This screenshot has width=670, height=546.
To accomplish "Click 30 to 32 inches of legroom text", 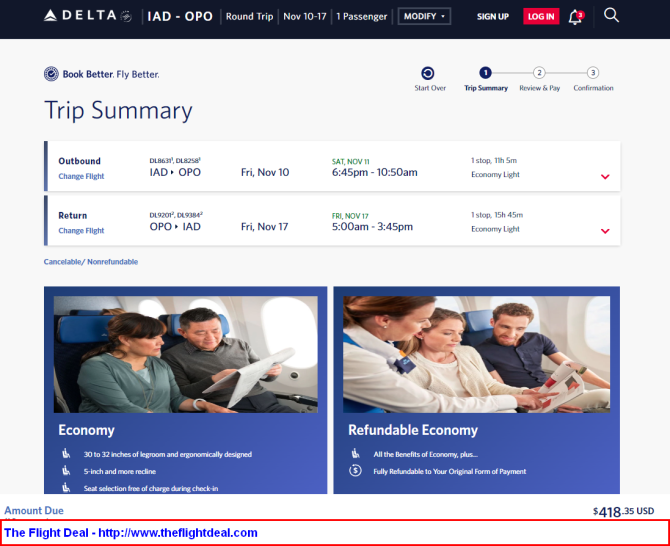I will point(168,454).
